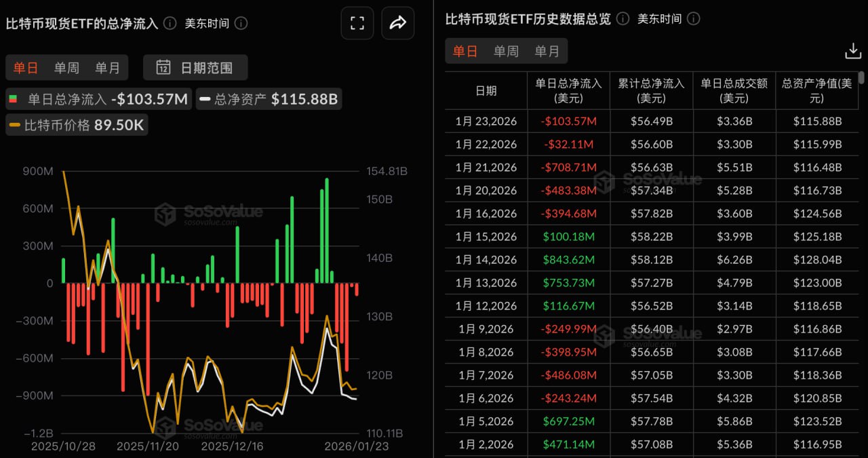Toggle the 单日总净流入 series in the legend
Image resolution: width=868 pixels, height=458 pixels.
tap(98, 98)
